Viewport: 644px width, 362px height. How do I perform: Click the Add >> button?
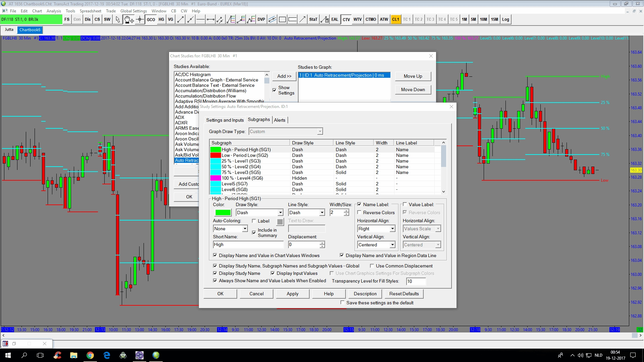coord(284,76)
